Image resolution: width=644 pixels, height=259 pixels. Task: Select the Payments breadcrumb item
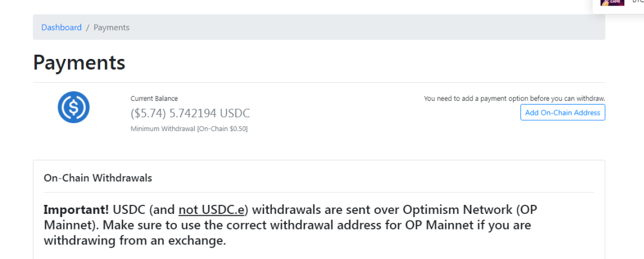(111, 28)
